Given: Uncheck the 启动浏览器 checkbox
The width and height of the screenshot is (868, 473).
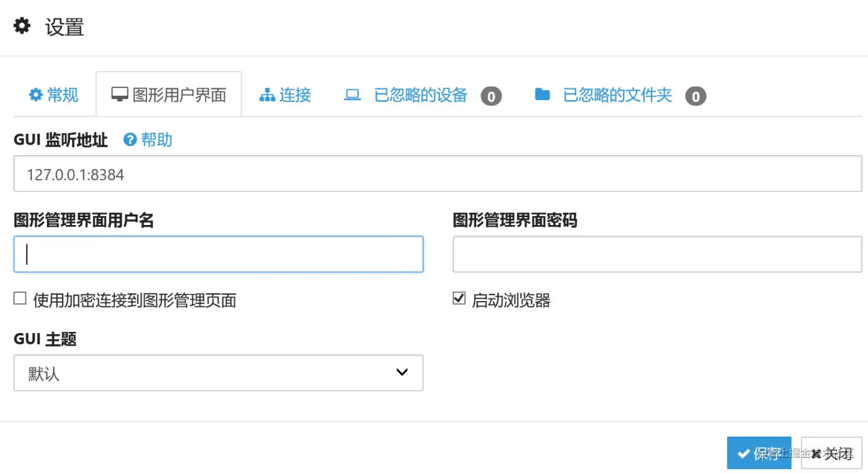Looking at the screenshot, I should pos(459,298).
